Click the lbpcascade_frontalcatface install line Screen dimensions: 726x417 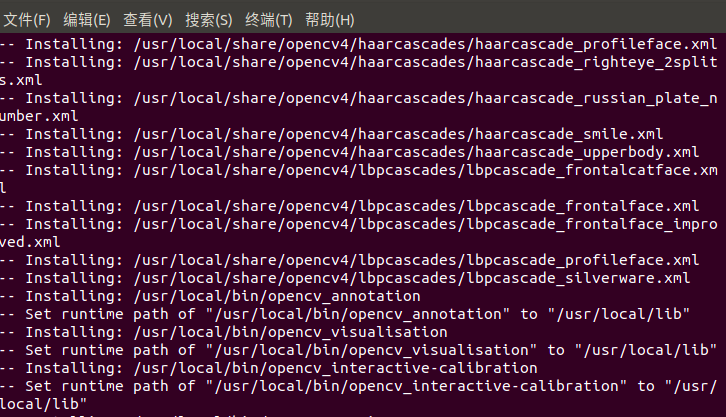(358, 170)
